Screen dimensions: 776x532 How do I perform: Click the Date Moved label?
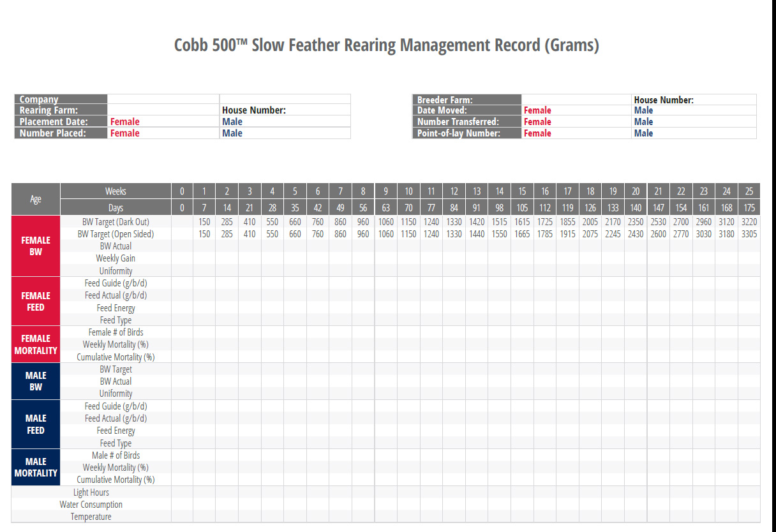tap(442, 110)
